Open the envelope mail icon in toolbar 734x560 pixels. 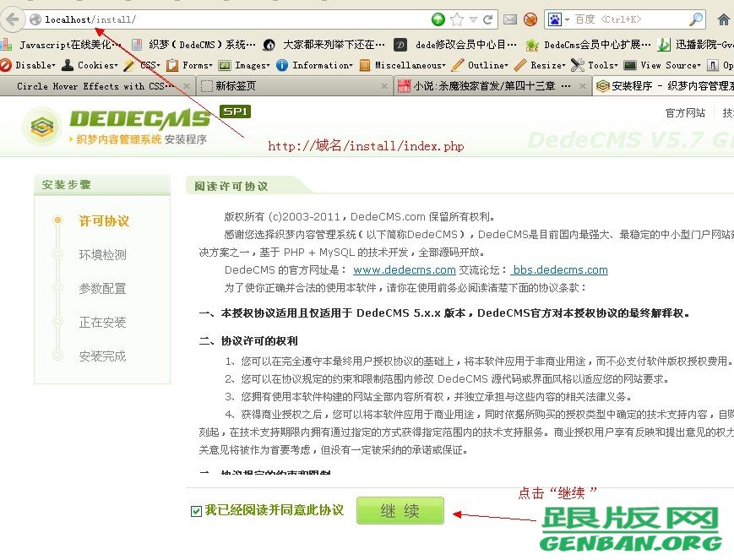click(510, 19)
